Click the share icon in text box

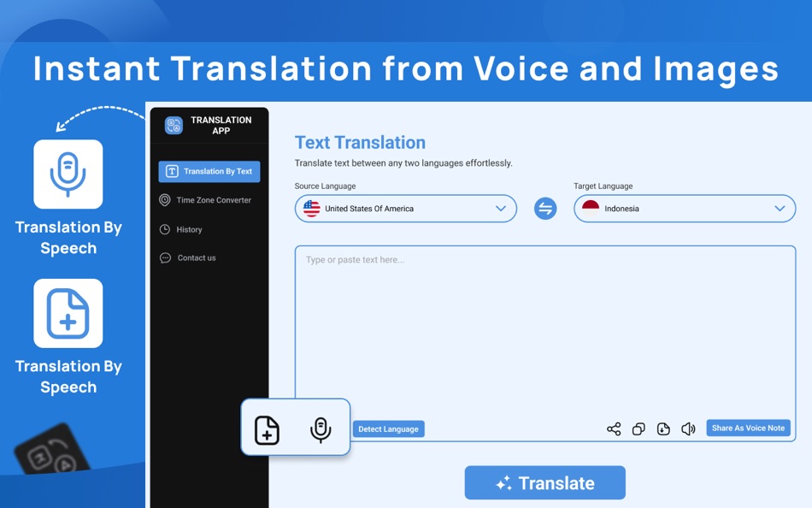(614, 429)
